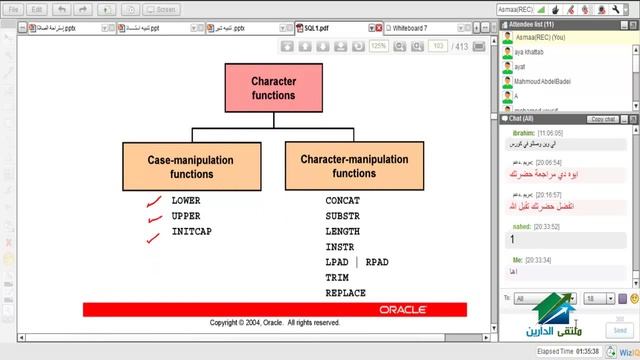Click the Attendee list scroll up arrow
Image resolution: width=640 pixels, height=360 pixels.
[x=636, y=50]
